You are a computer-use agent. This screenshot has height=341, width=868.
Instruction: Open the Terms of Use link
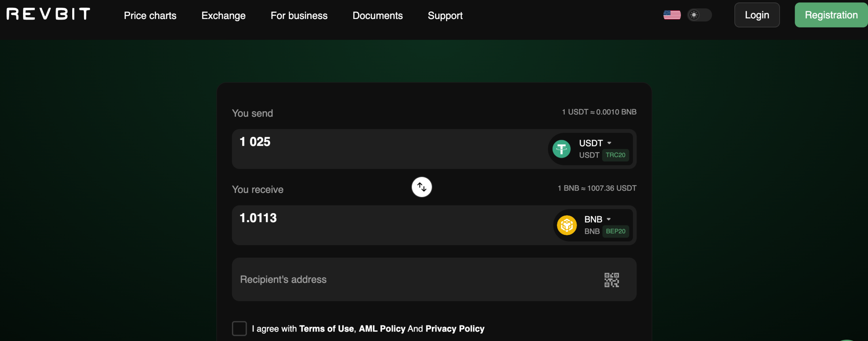326,329
